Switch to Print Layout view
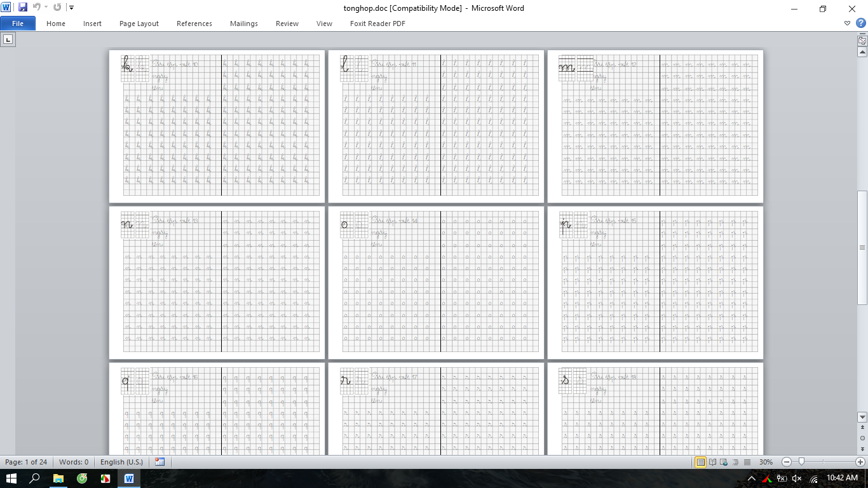868x488 pixels. 701,462
